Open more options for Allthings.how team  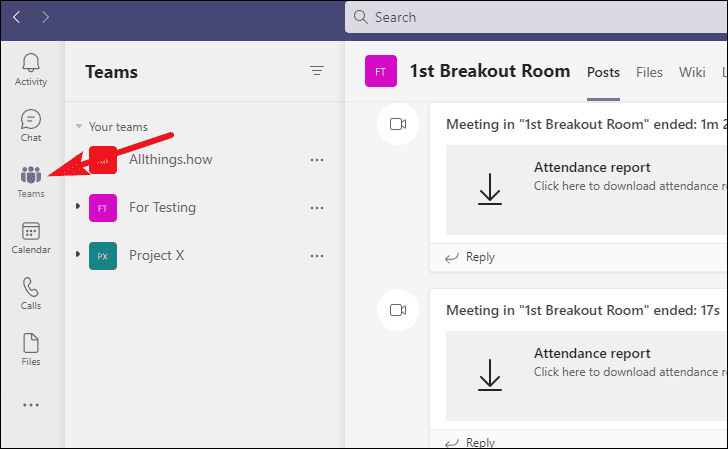click(x=317, y=160)
